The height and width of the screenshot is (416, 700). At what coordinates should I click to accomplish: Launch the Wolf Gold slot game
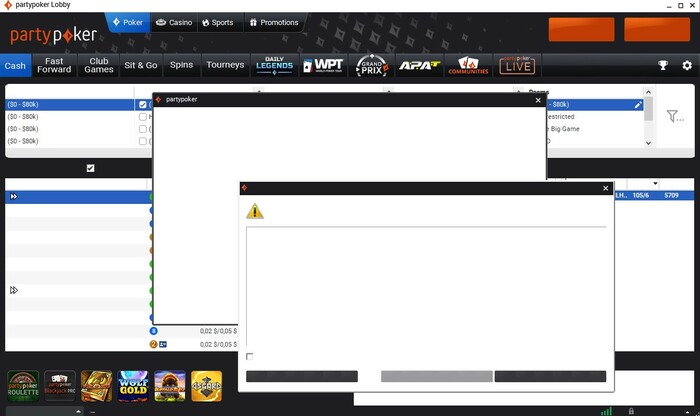pyautogui.click(x=133, y=386)
